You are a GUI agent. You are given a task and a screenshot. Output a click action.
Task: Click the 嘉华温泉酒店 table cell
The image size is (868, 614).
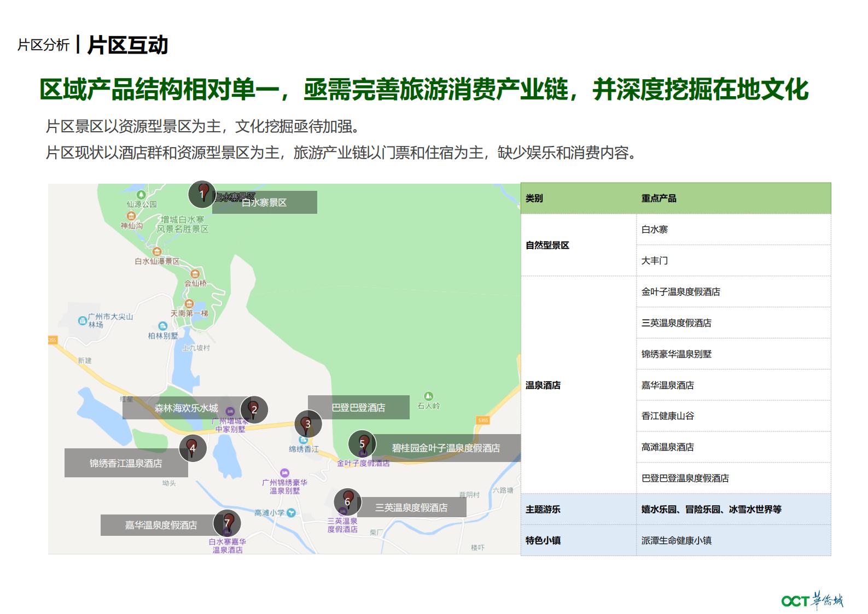[x=733, y=385]
